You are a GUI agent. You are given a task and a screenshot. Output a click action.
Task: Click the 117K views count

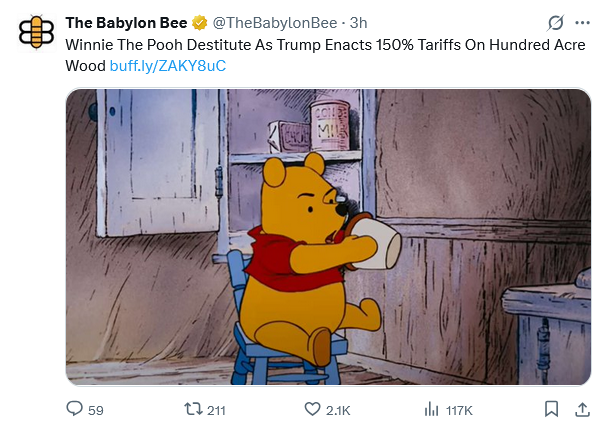(459, 410)
